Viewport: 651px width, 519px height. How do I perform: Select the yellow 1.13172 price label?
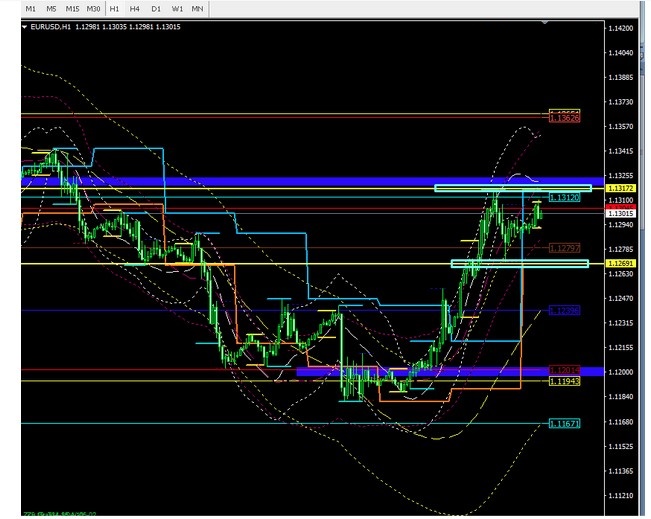coord(622,189)
